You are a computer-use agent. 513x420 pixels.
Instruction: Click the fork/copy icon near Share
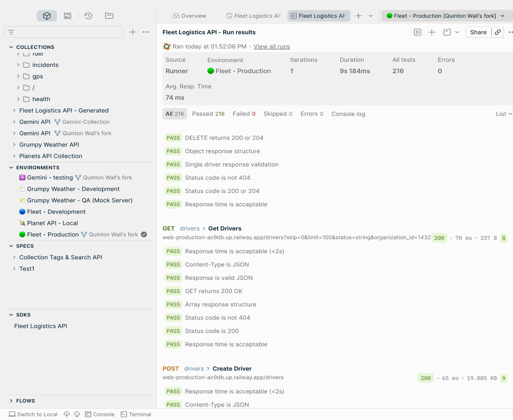click(447, 32)
